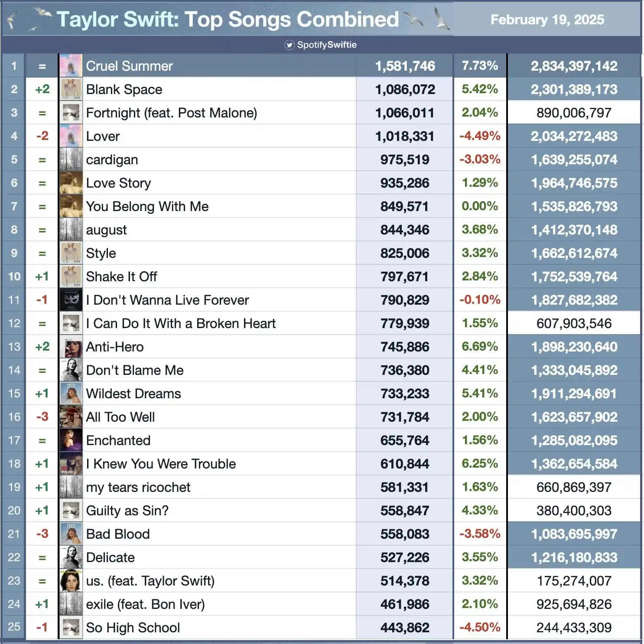
Task: Click the song title 'You Belong With Me'
Action: [147, 206]
